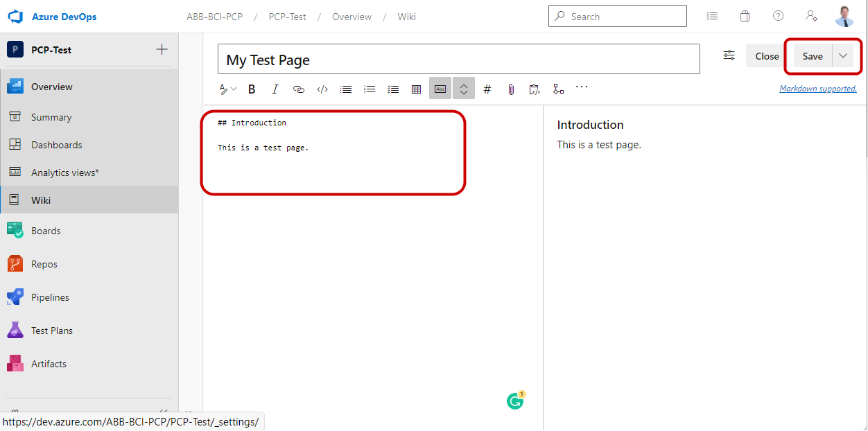The height and width of the screenshot is (431, 868).
Task: Click 'This is a test page.' in the editor
Action: coord(263,148)
